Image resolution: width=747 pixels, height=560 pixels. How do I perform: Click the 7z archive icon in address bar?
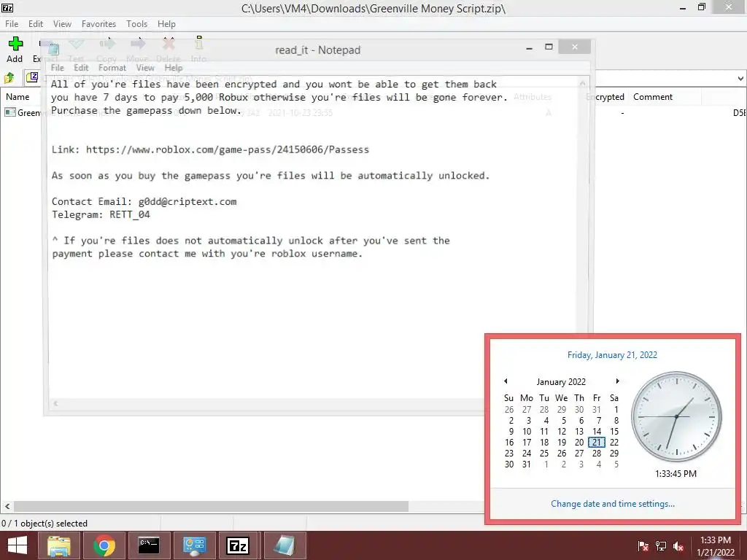click(x=32, y=77)
